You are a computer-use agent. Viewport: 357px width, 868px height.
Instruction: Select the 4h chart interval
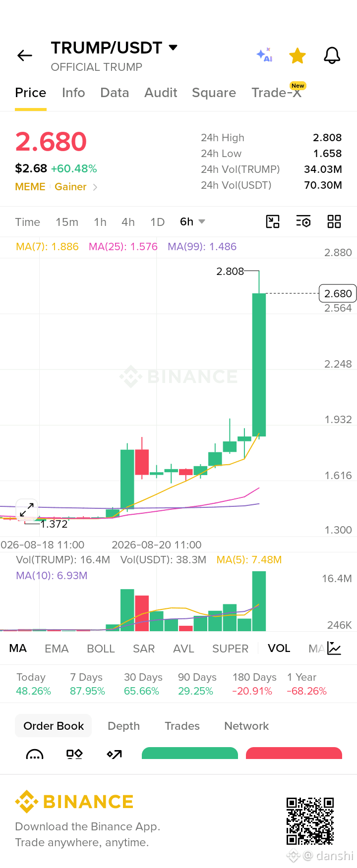coord(128,222)
